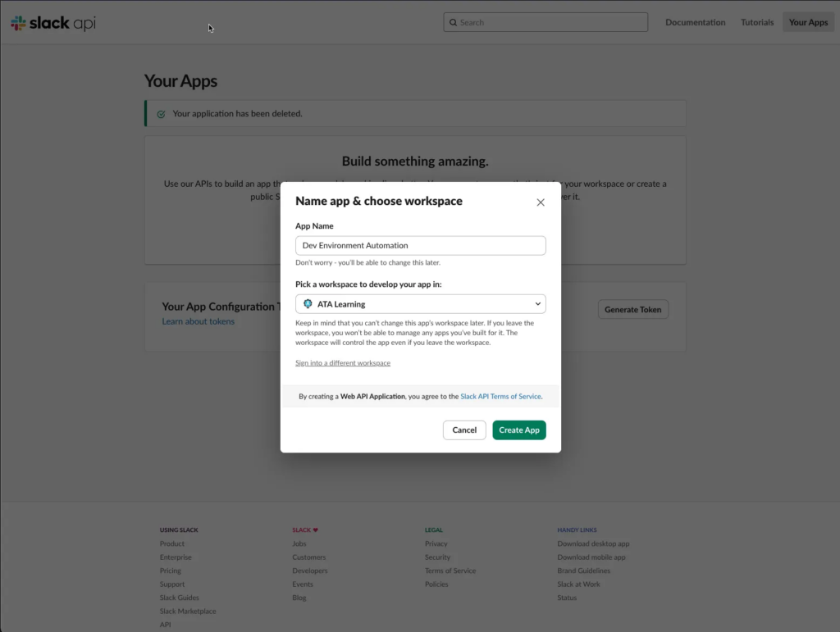Screen dimensions: 840x632
Task: Open the Product footer link
Action: [x=172, y=543]
